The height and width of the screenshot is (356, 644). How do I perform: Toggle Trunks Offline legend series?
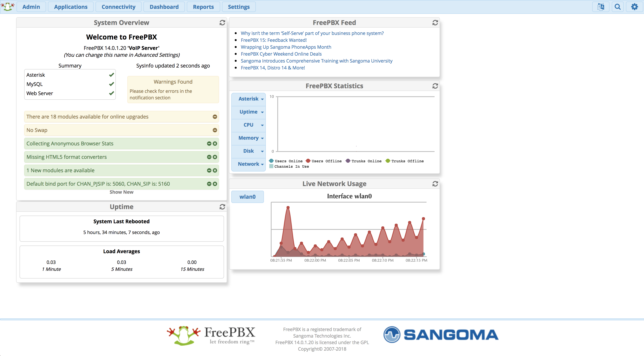pyautogui.click(x=404, y=161)
